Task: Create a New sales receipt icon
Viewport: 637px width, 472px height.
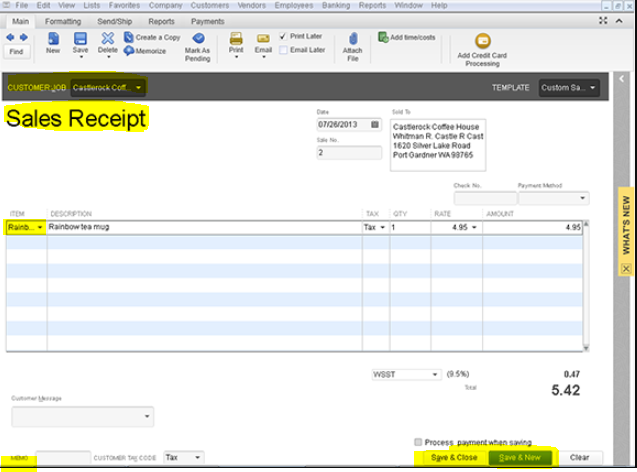Action: click(x=52, y=40)
